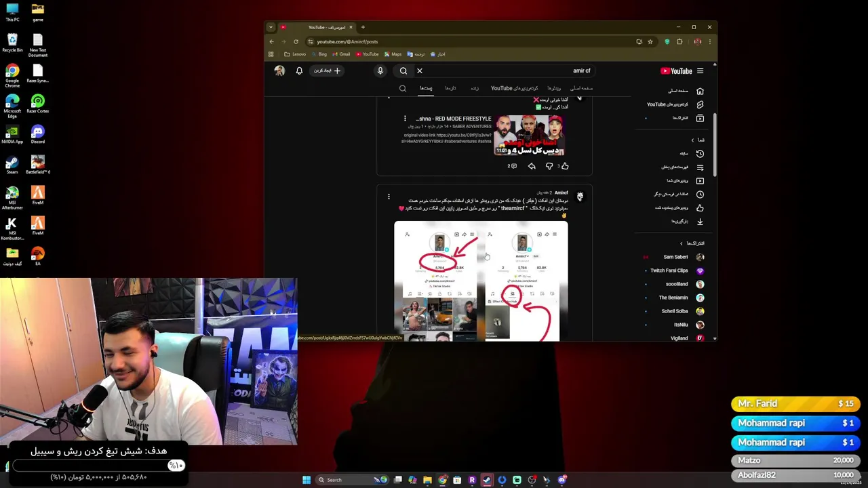Open the Live channel tab
The image size is (868, 488).
(x=475, y=88)
